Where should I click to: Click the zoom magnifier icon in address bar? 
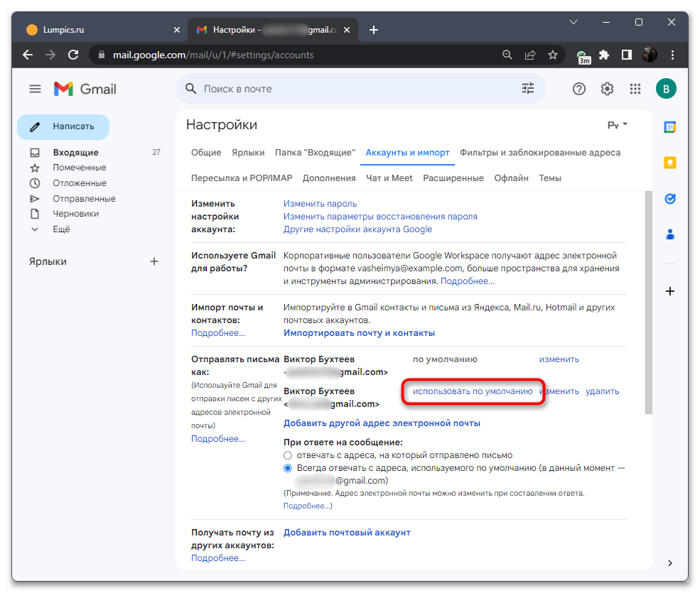[x=507, y=55]
